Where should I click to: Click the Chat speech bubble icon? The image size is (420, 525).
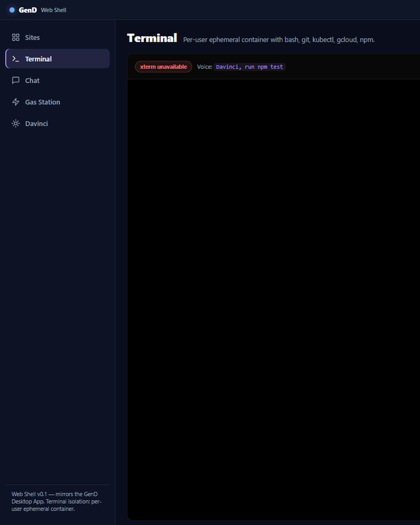16,80
